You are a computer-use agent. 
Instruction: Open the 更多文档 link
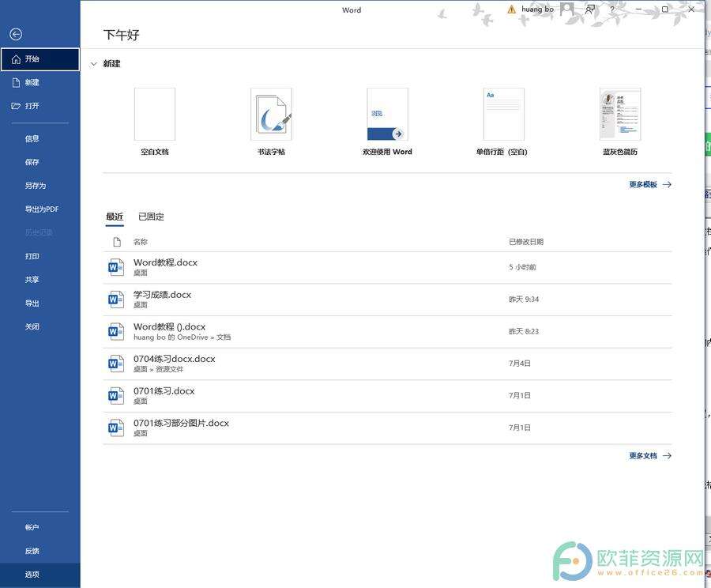(650, 456)
